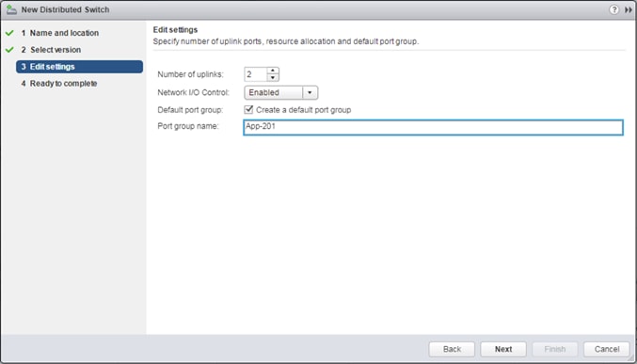Click the 'Edit settings' heading text
The width and height of the screenshot is (637, 364).
(175, 30)
